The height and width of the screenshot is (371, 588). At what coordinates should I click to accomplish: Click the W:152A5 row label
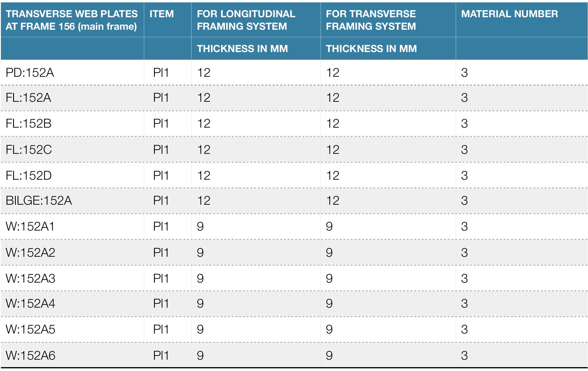click(30, 329)
